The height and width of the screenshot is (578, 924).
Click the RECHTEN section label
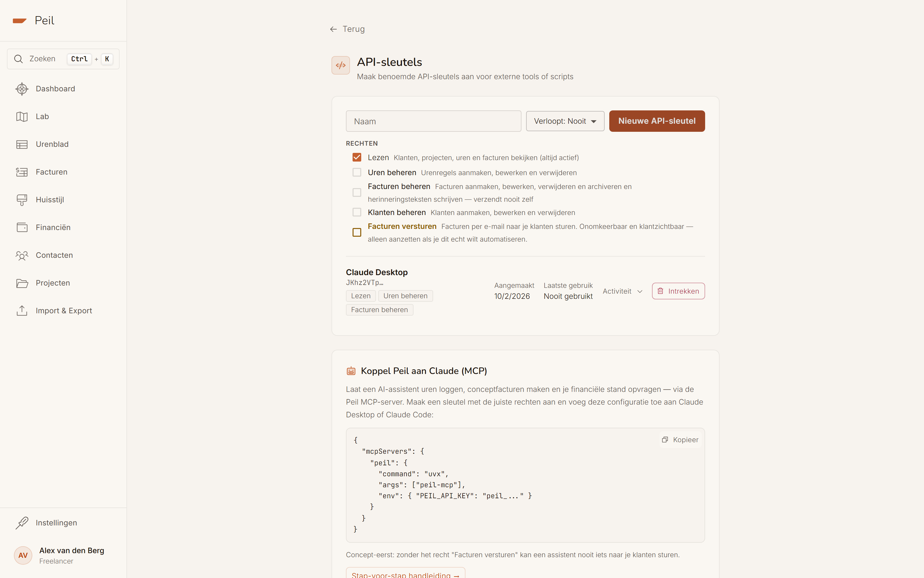(x=362, y=143)
